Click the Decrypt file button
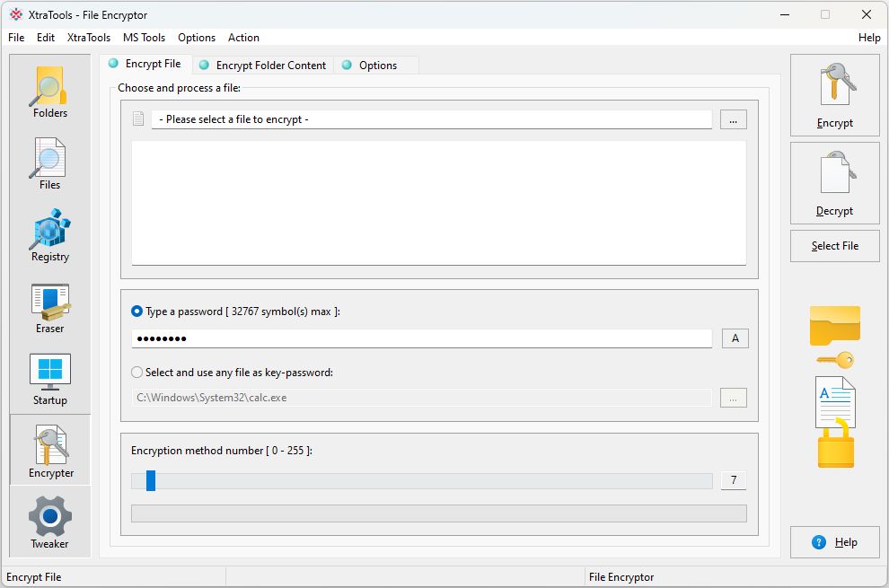Viewport: 889px width, 588px height. 834,183
